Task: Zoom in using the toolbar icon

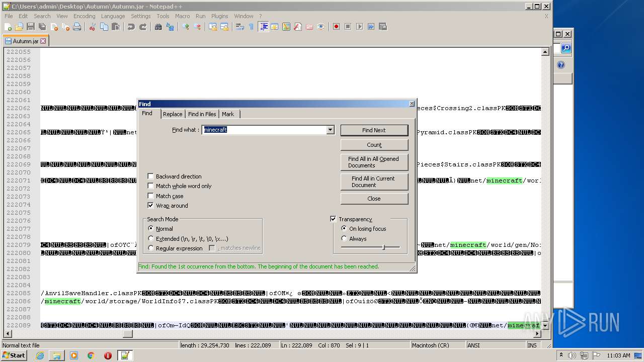Action: (186, 27)
